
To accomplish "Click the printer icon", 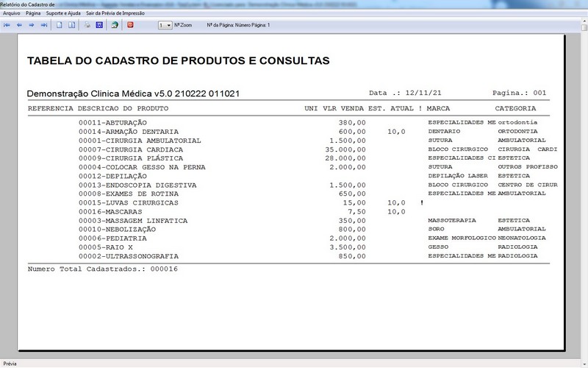I will click(x=87, y=25).
